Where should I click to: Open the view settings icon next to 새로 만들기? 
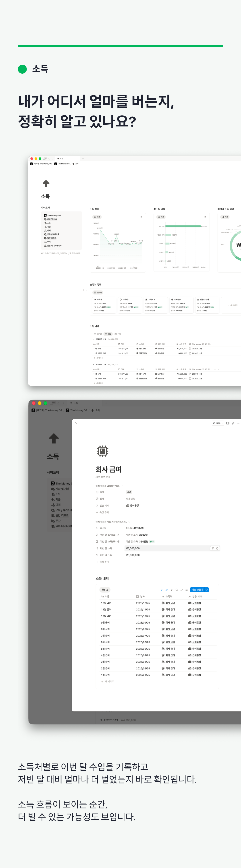[x=187, y=590]
